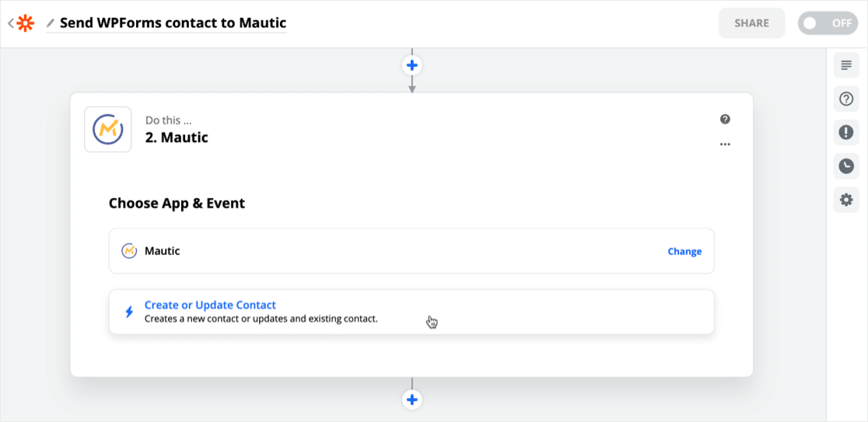Open the outline notes sidebar icon

coord(846,65)
